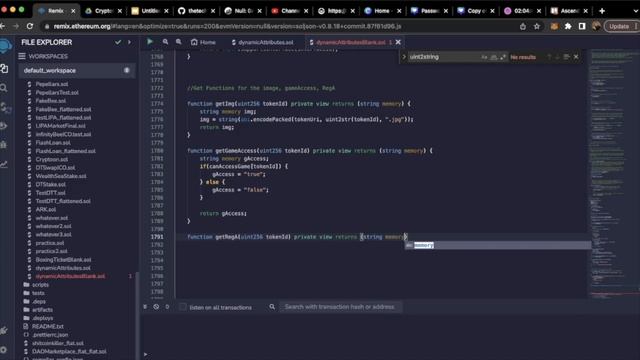Switch to the Home tab
This screenshot has width=640, height=360.
click(203, 42)
